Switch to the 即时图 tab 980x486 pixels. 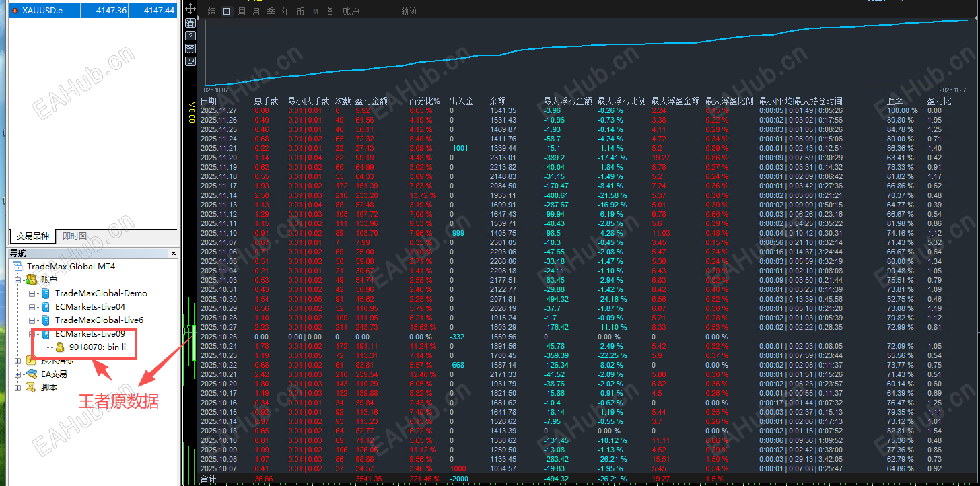coord(75,236)
